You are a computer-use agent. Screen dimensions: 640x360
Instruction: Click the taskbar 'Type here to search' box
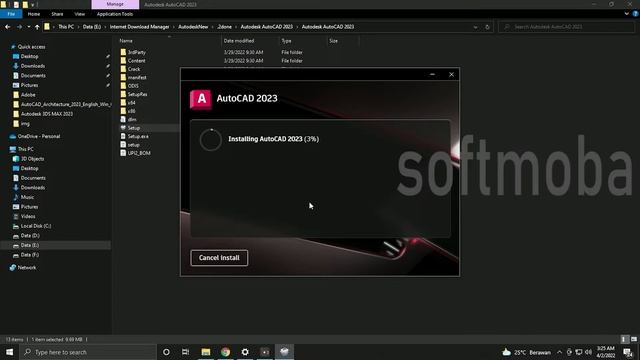87,352
